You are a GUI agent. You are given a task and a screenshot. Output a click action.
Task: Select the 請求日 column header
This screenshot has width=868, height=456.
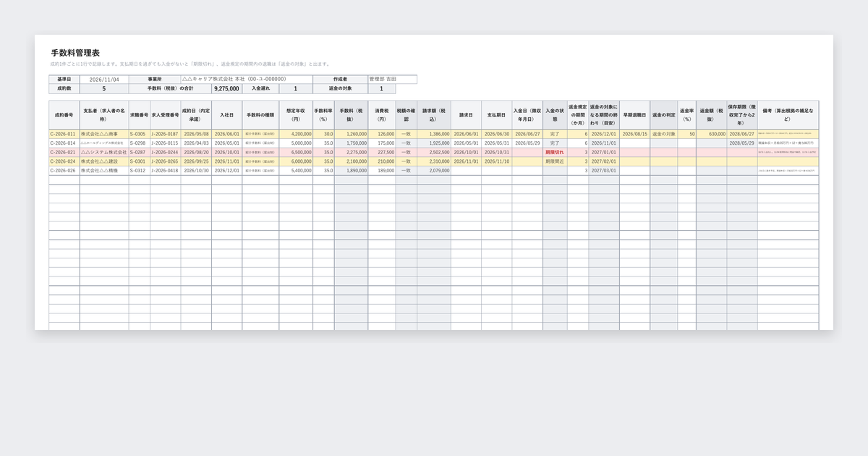coord(466,115)
